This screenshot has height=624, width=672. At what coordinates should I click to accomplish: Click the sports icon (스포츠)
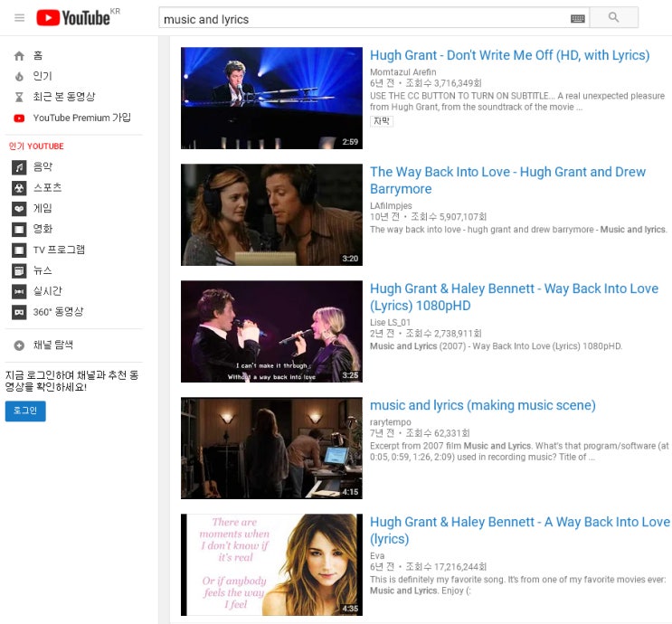[x=19, y=188]
